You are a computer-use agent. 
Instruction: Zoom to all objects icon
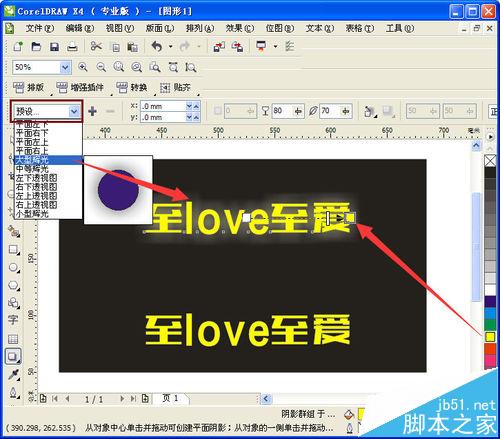pos(137,67)
